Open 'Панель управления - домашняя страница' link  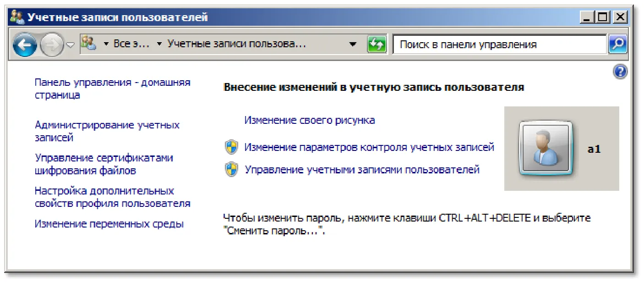pos(112,89)
